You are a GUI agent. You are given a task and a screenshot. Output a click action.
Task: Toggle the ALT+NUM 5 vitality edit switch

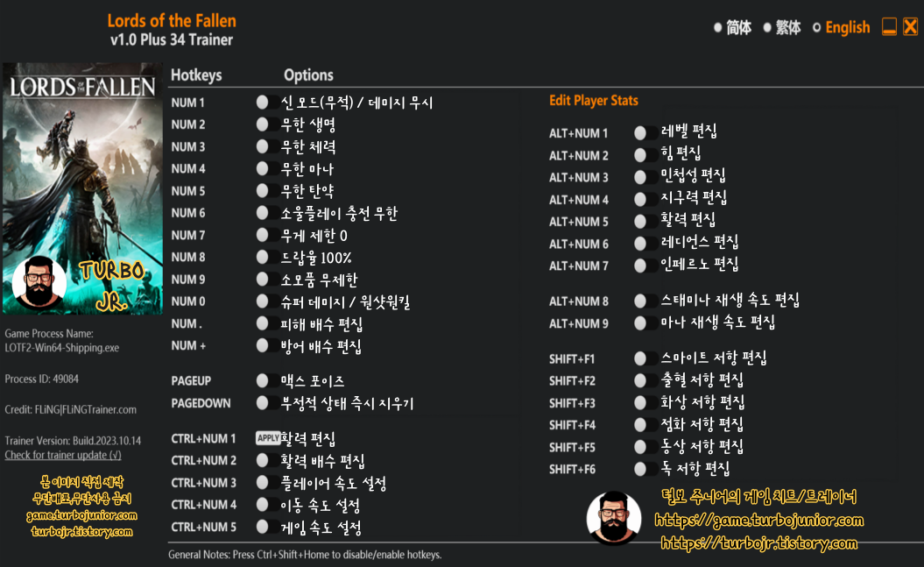click(x=645, y=222)
